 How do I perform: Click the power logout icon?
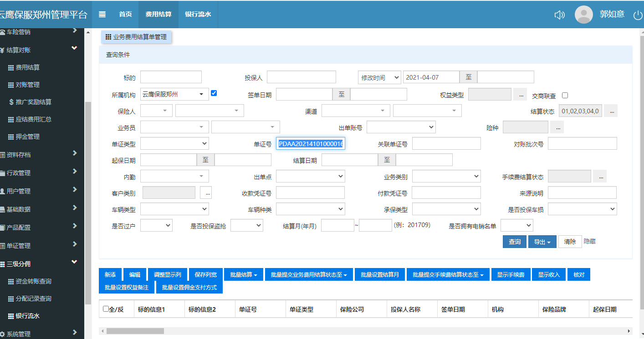[638, 15]
